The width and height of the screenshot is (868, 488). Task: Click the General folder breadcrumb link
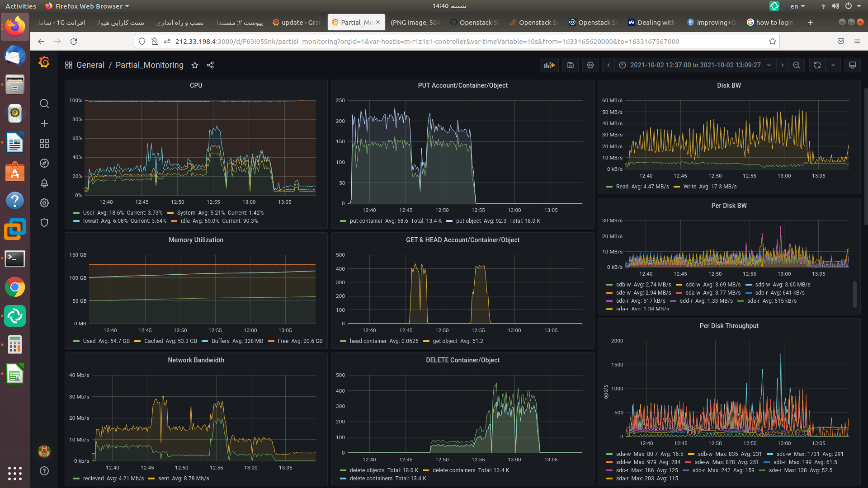pos(90,65)
